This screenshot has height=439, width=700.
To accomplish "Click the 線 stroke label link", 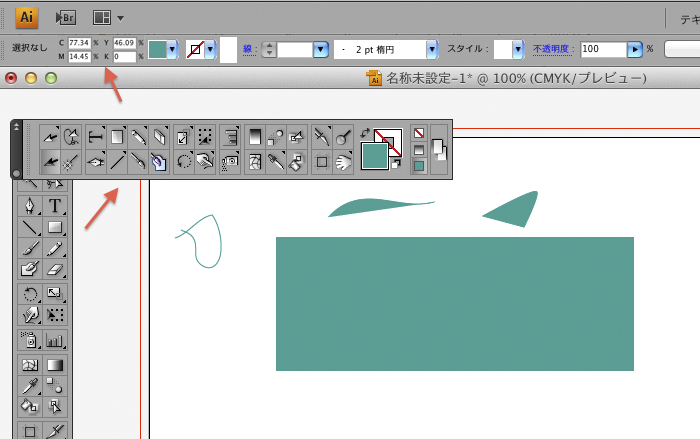I will point(248,49).
